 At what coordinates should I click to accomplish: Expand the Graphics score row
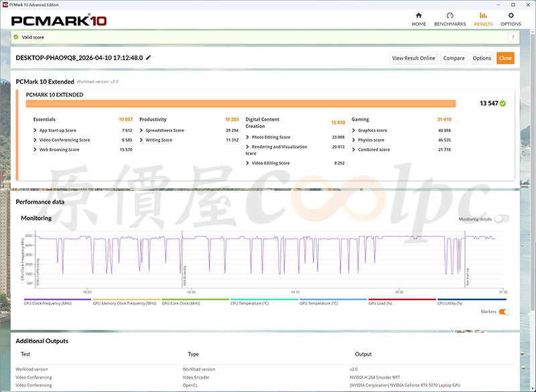[354, 131]
